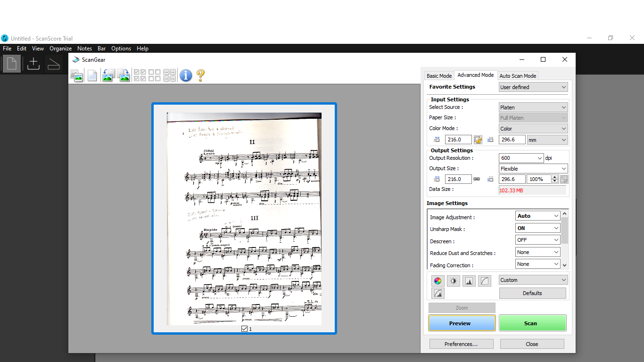Open the Brightness/Contrast adjustment button

(454, 281)
